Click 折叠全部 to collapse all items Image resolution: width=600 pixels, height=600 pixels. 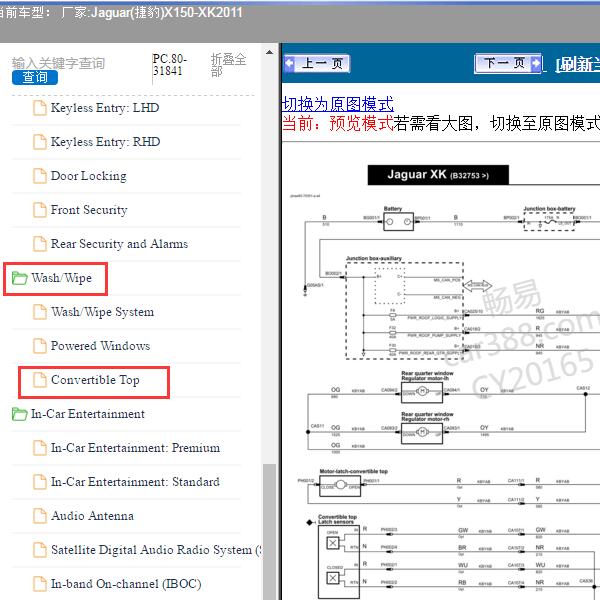(x=228, y=65)
